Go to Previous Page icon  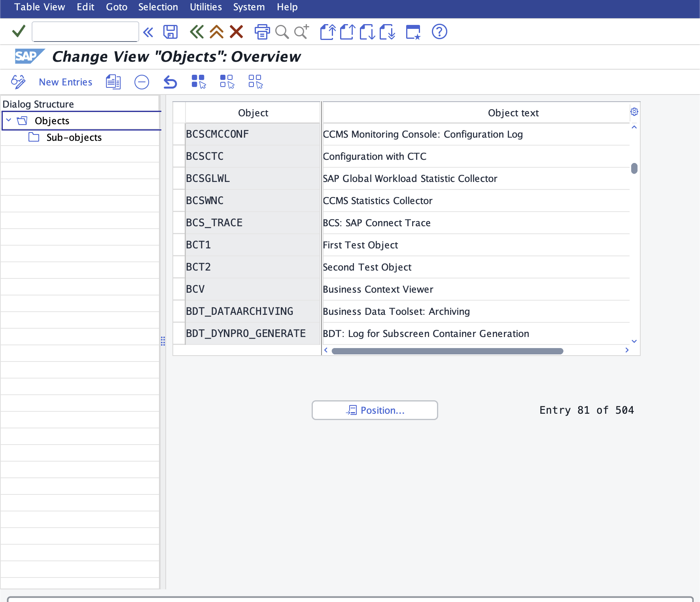click(348, 32)
